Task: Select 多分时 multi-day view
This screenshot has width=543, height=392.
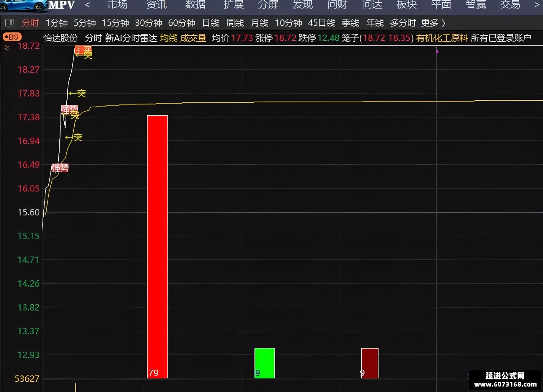Action: [403, 23]
